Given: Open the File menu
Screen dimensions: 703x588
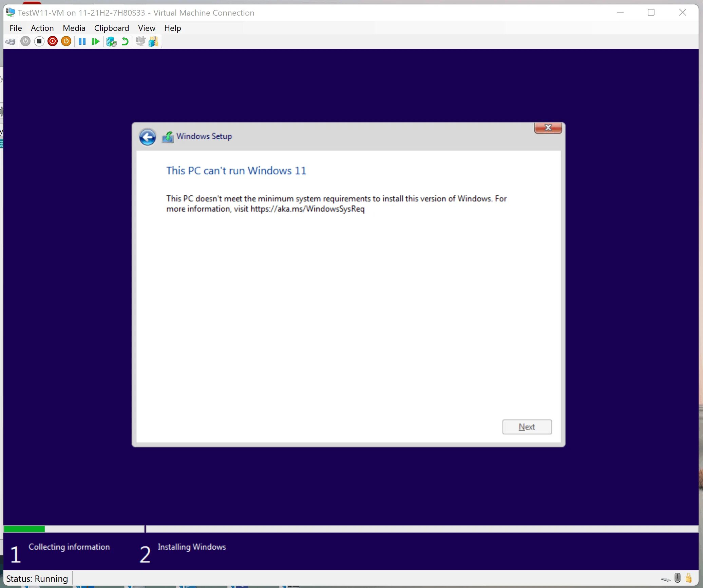Looking at the screenshot, I should 16,28.
